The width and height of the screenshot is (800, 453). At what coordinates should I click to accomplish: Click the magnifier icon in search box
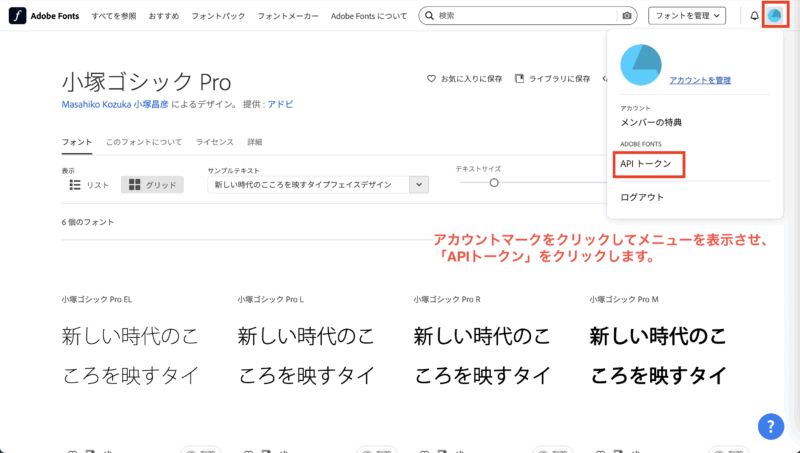(430, 16)
